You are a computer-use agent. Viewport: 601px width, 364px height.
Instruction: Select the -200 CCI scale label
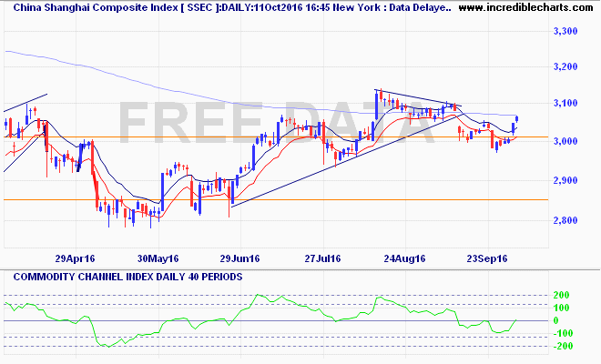[562, 346]
